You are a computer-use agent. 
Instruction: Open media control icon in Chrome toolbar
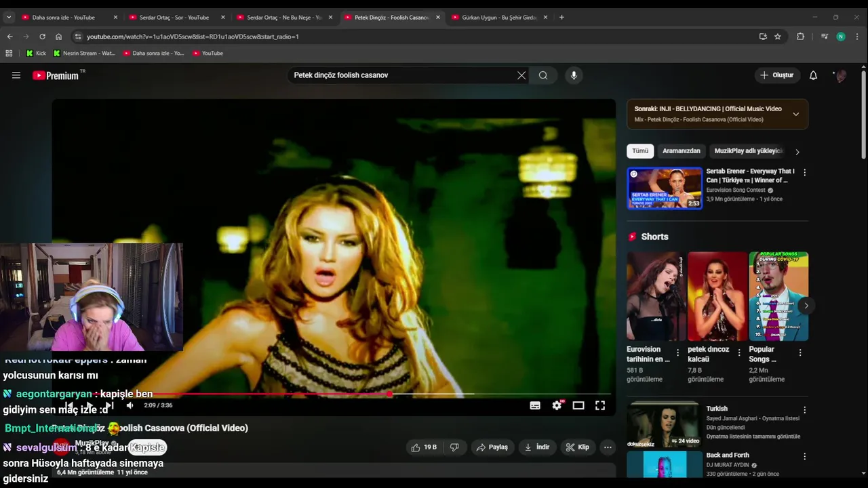coord(824,37)
